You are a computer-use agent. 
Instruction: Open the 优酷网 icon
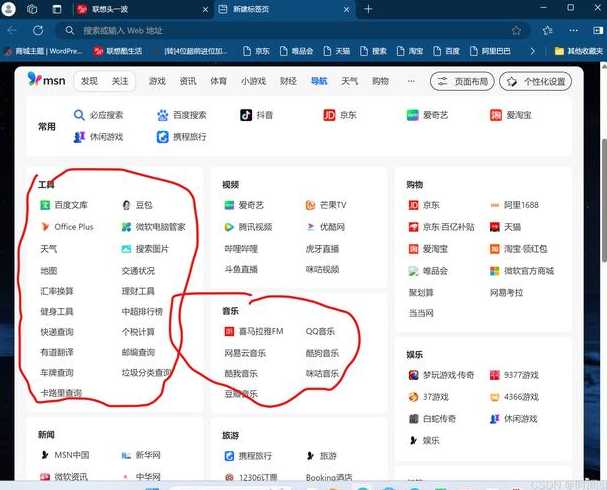point(310,227)
